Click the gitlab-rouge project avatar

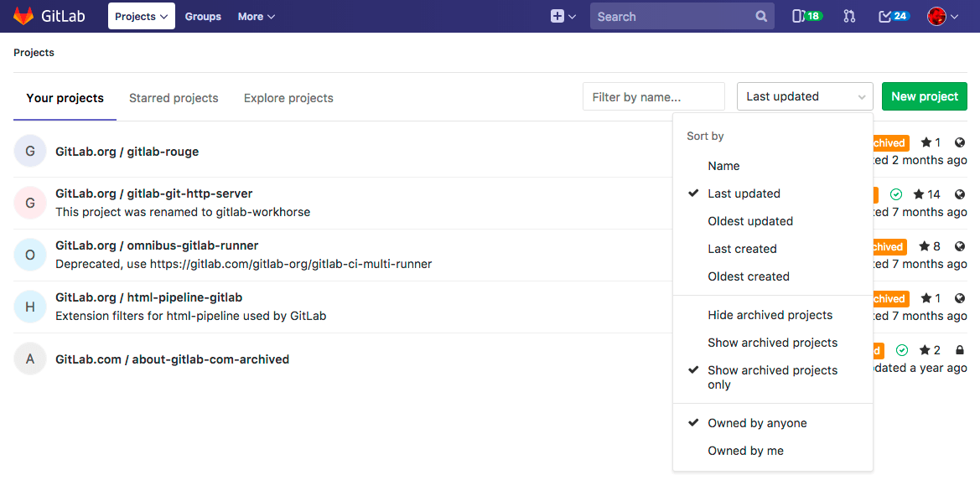click(x=30, y=152)
